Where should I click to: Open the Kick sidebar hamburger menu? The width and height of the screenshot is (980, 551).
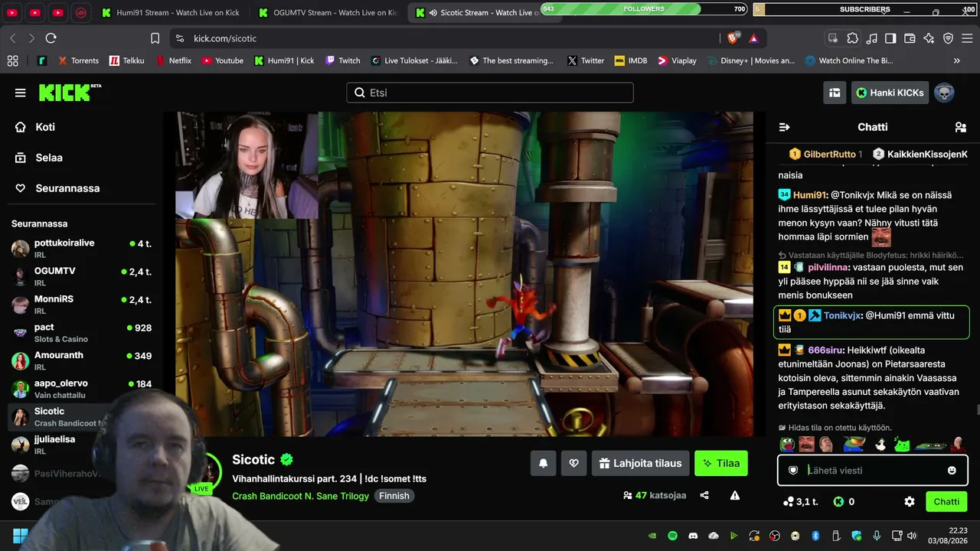coord(20,93)
